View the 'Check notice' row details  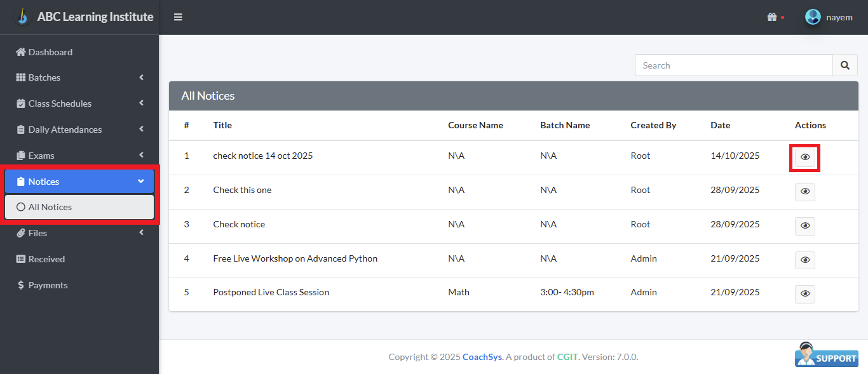804,226
